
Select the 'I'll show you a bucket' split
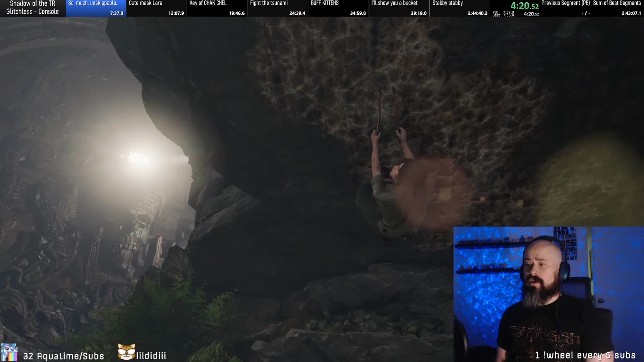(399, 8)
